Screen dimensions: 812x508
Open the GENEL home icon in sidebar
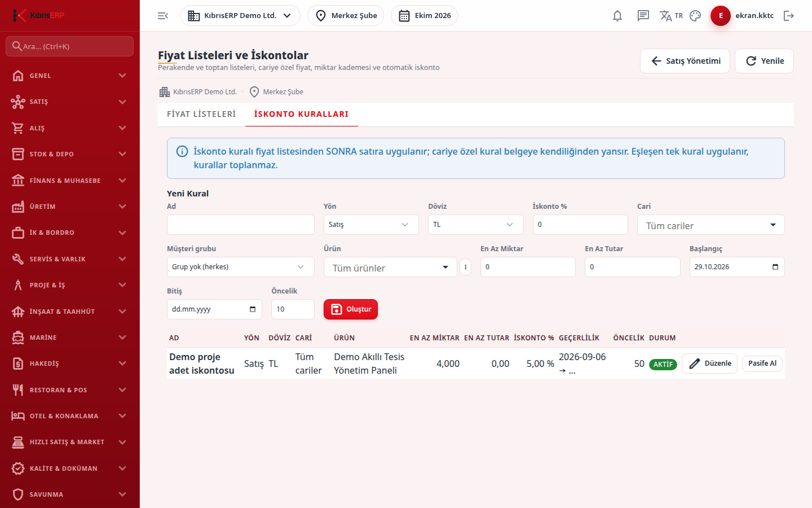[18, 76]
